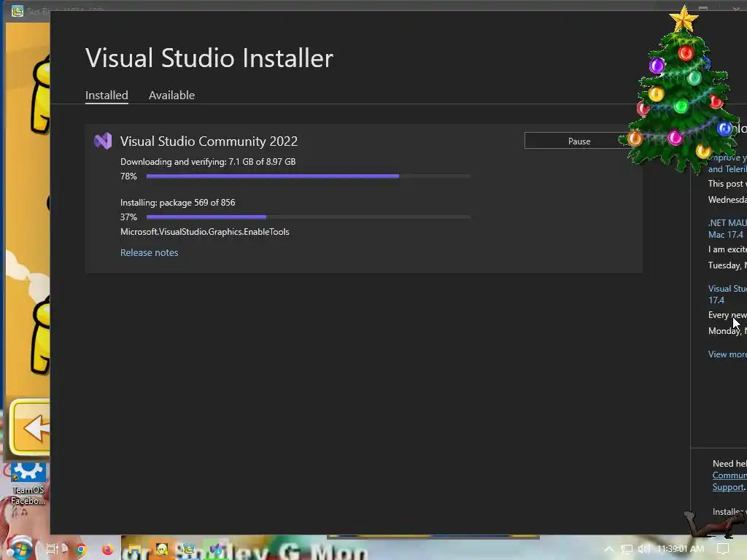Viewport: 747px width, 560px height.
Task: Click the 'Installing: package 569 of 856' text
Action: click(x=178, y=203)
